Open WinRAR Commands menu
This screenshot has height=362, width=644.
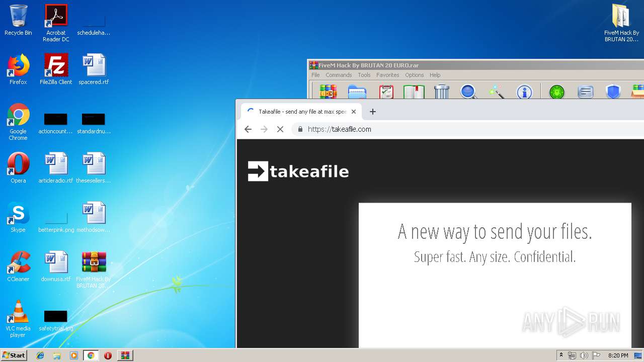point(339,75)
